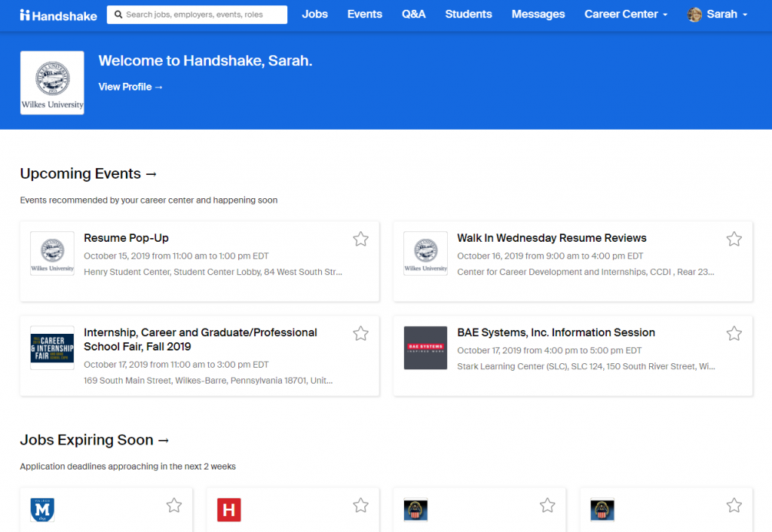Click the Henry Student Center location text
This screenshot has height=532, width=772.
[x=213, y=272]
